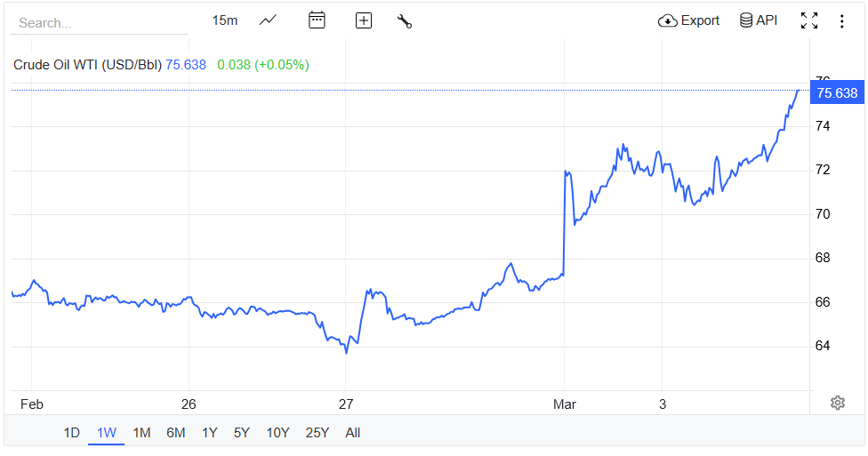
Task: Click the 74 price label on y-axis
Action: (823, 126)
